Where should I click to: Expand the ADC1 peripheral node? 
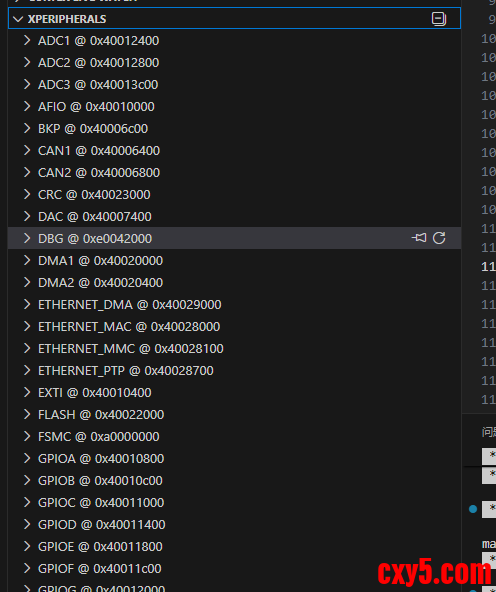pyautogui.click(x=27, y=40)
